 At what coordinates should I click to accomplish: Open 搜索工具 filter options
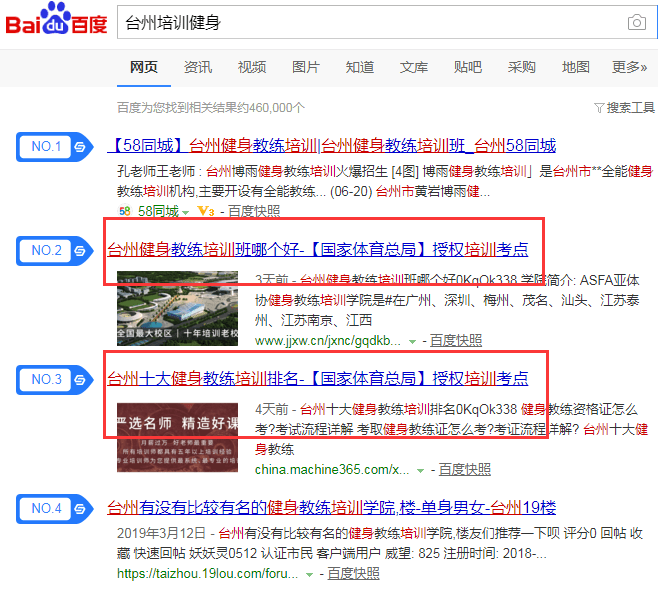tap(630, 108)
